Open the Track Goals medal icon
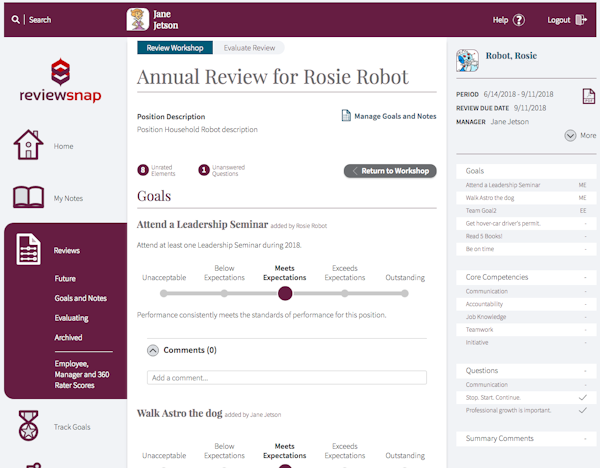The image size is (600, 468). click(x=29, y=426)
